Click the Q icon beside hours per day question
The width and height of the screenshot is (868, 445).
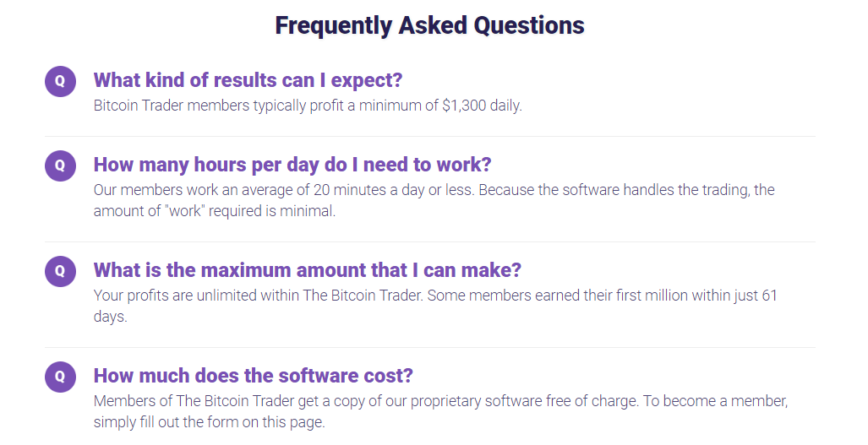point(60,166)
